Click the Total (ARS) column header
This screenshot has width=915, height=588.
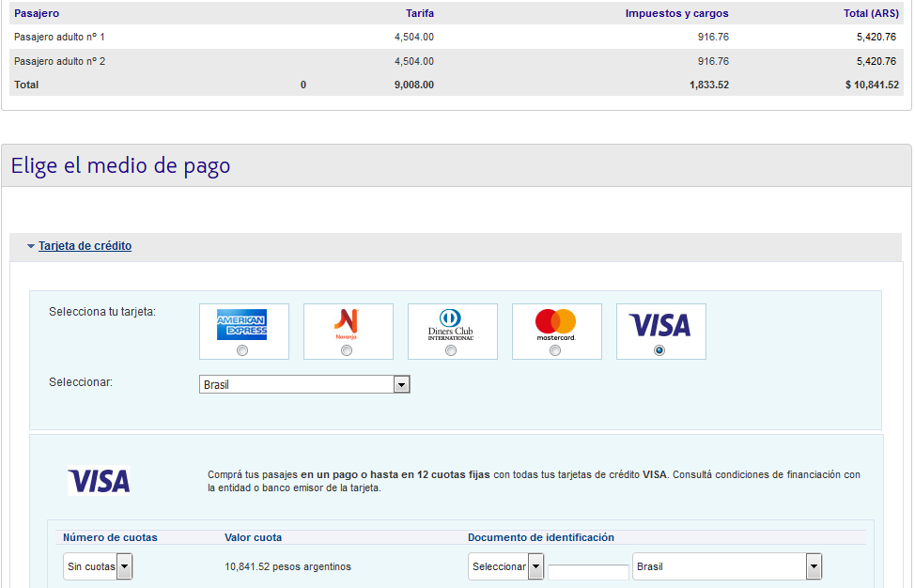coord(871,13)
